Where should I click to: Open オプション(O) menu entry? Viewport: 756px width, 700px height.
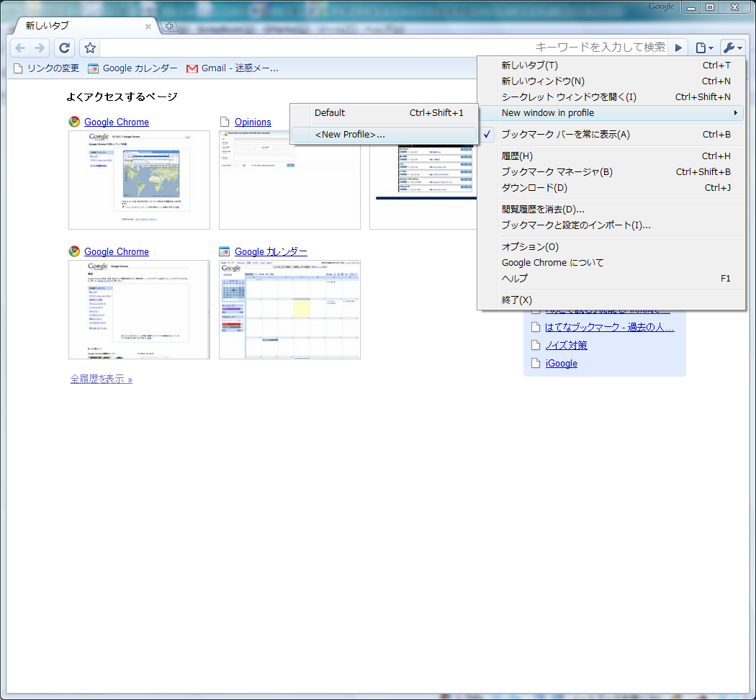point(611,247)
